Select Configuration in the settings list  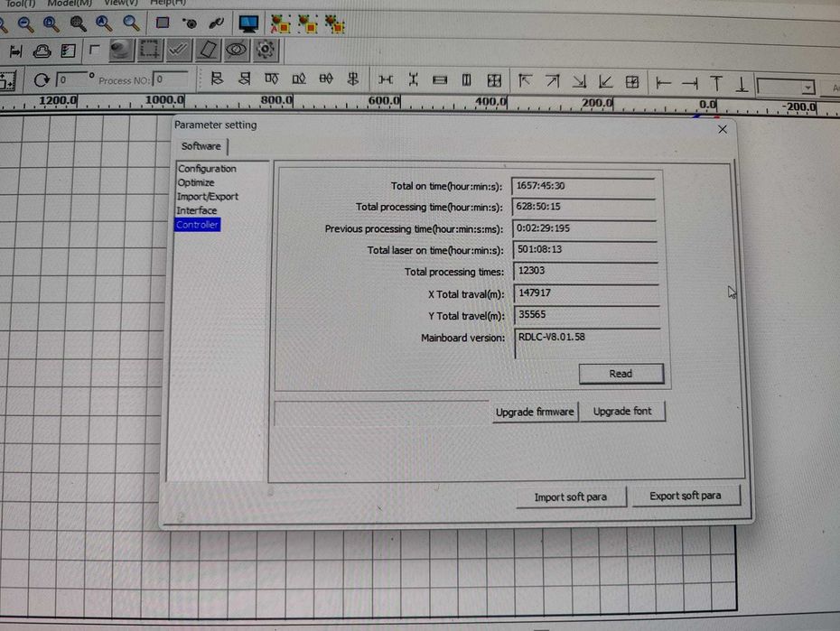tap(207, 169)
